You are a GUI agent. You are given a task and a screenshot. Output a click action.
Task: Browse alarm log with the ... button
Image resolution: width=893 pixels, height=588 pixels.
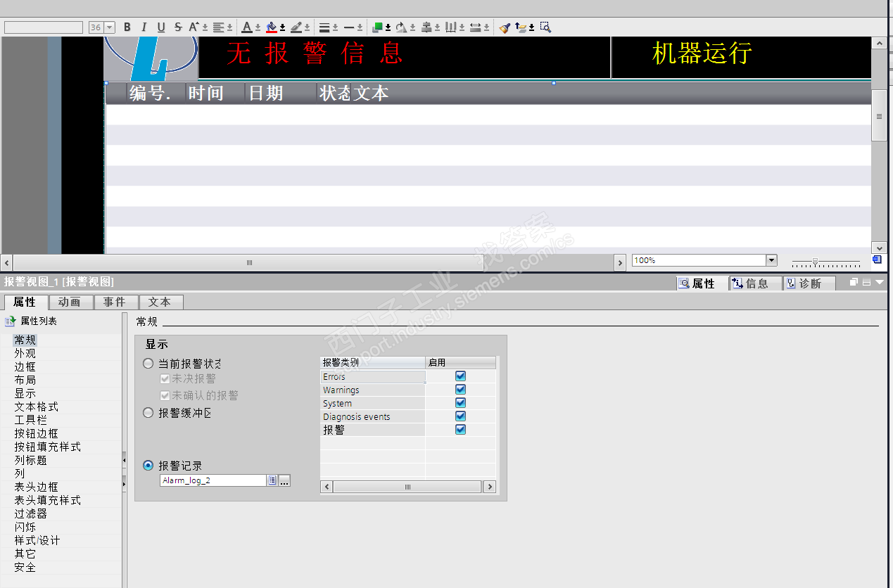point(284,480)
